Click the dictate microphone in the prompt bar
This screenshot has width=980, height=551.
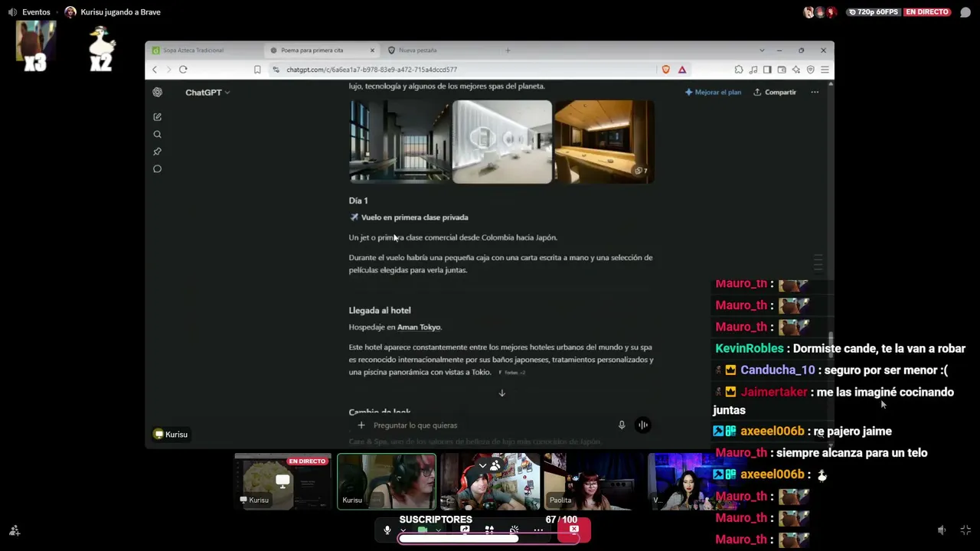622,425
